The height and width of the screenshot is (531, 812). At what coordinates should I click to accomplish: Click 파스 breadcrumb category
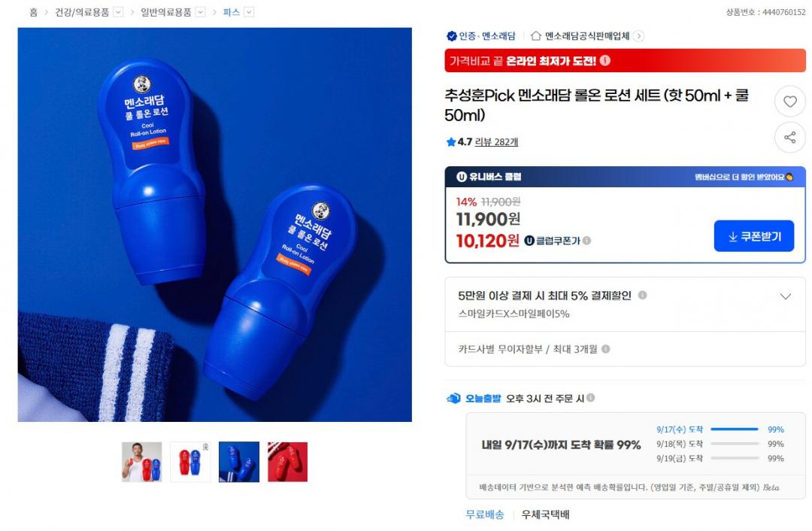[232, 12]
